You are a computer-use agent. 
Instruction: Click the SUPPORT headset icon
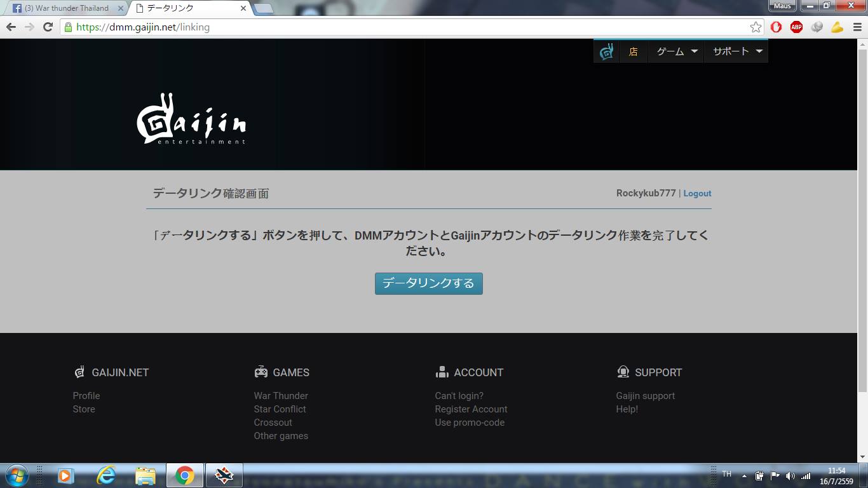click(x=623, y=372)
